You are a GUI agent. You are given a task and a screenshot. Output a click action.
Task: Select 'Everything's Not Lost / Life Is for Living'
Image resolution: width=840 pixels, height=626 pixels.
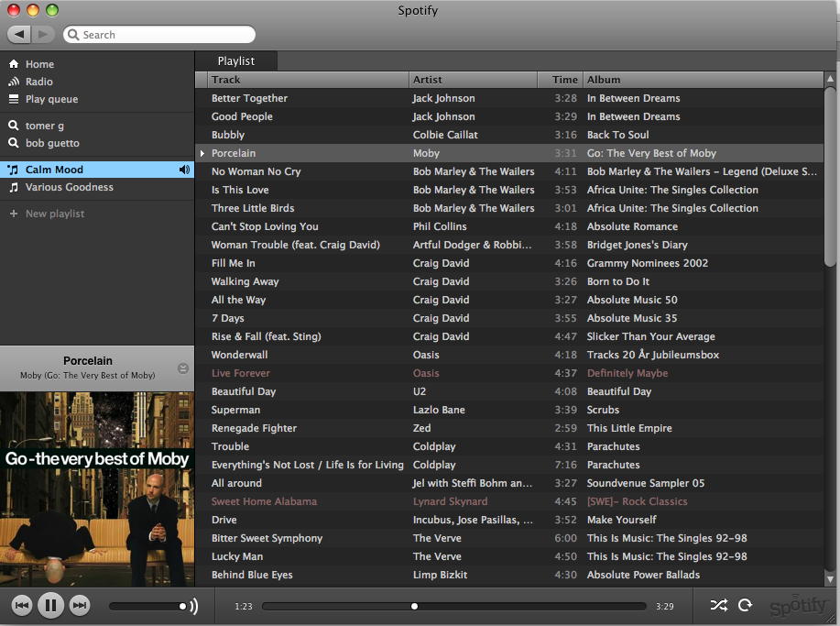[308, 466]
